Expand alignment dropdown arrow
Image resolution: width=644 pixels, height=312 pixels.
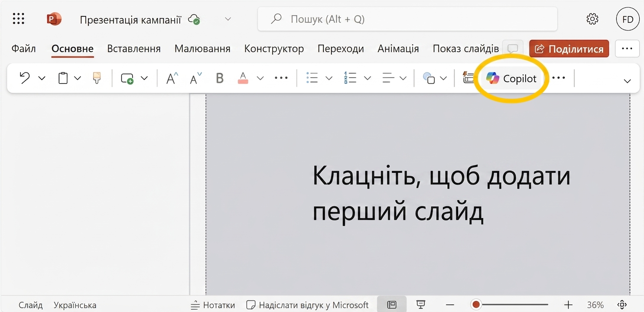tap(403, 78)
